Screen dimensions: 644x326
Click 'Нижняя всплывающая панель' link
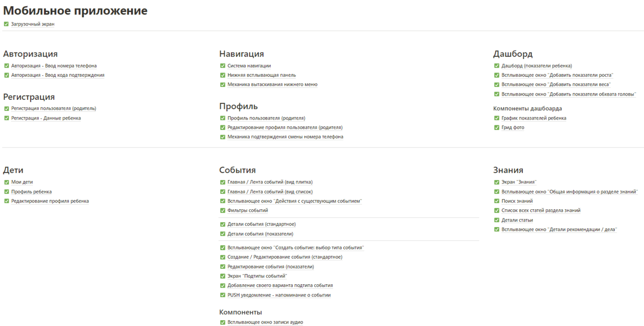pos(261,75)
